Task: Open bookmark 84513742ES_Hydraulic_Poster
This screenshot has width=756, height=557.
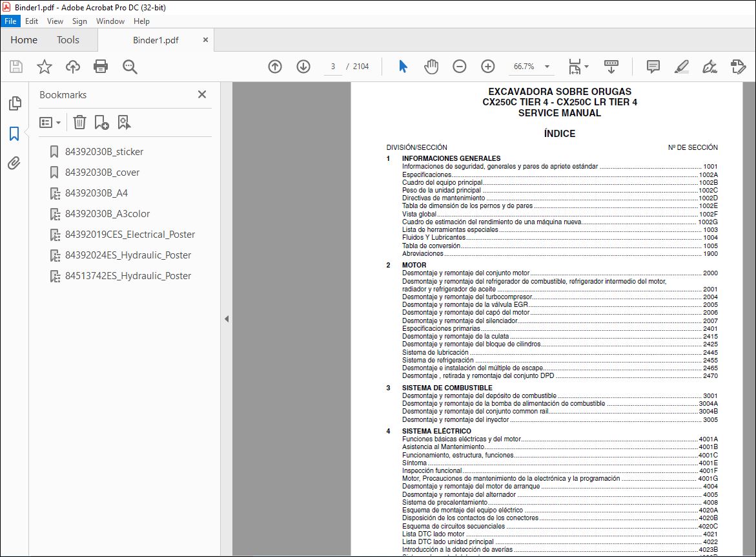Action: click(128, 276)
